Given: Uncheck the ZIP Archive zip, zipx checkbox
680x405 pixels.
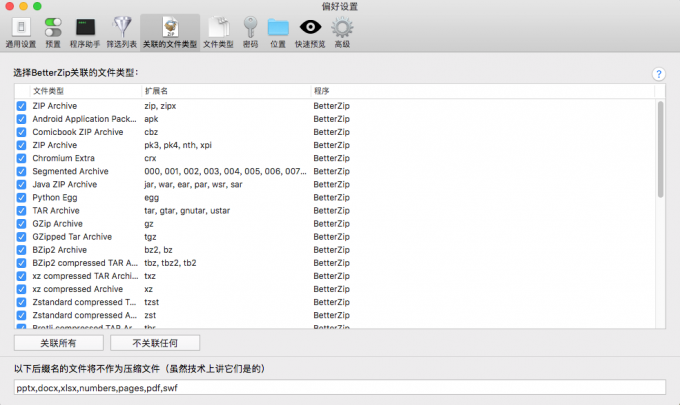Looking at the screenshot, I should (21, 106).
